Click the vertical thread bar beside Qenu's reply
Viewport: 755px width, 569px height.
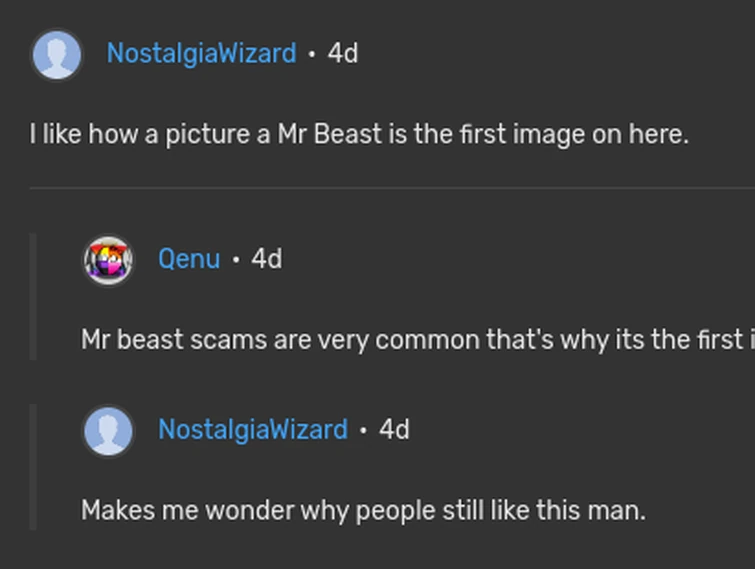[x=33, y=296]
